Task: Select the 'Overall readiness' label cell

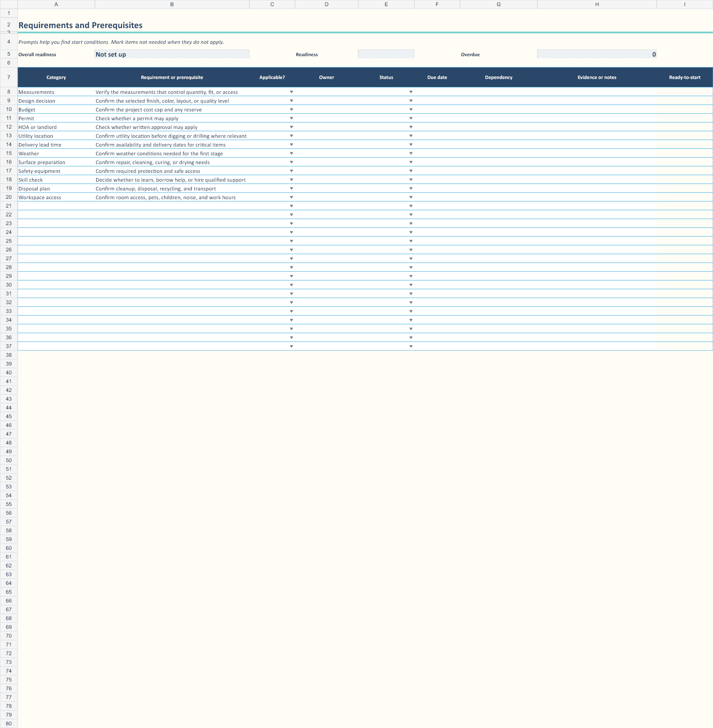Action: click(56, 54)
